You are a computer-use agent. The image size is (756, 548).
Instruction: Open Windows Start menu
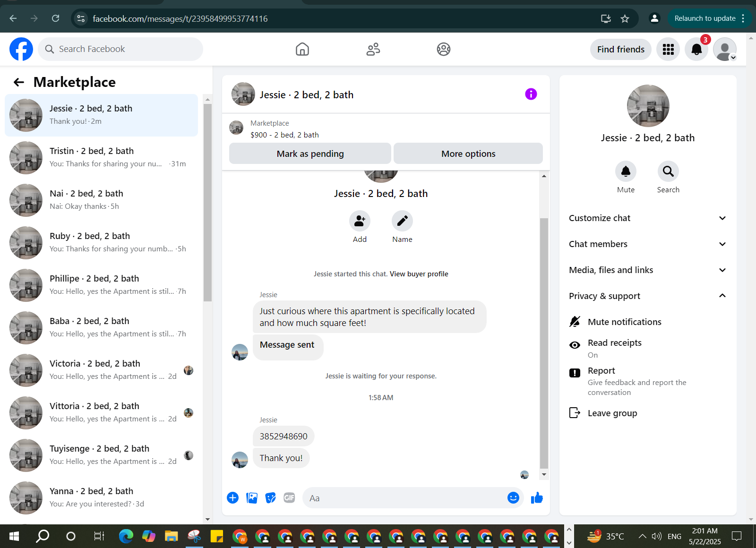(14, 536)
